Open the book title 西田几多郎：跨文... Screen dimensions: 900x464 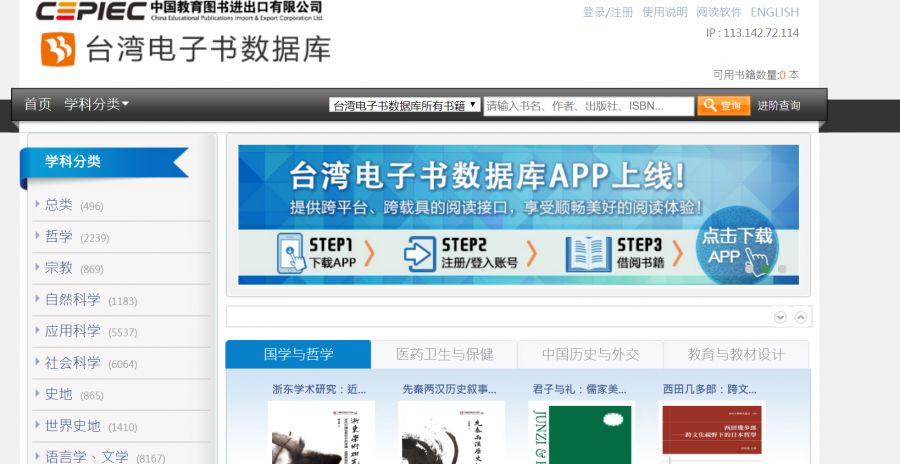(710, 389)
